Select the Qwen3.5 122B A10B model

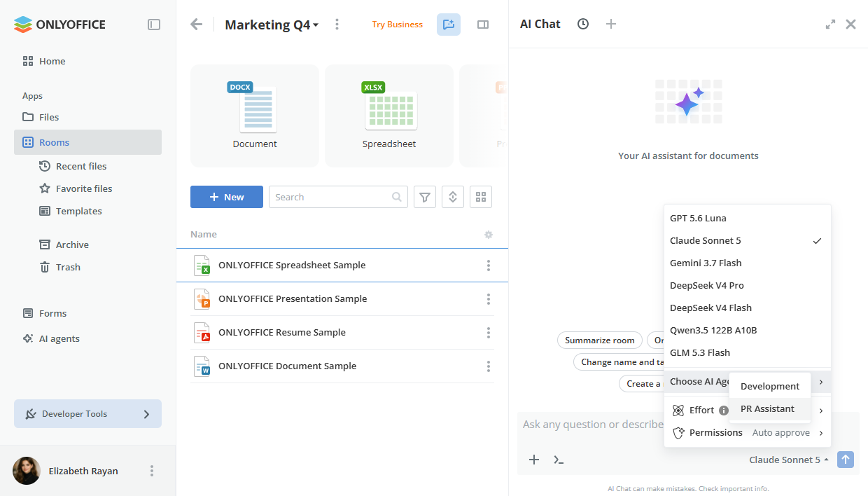click(748, 330)
